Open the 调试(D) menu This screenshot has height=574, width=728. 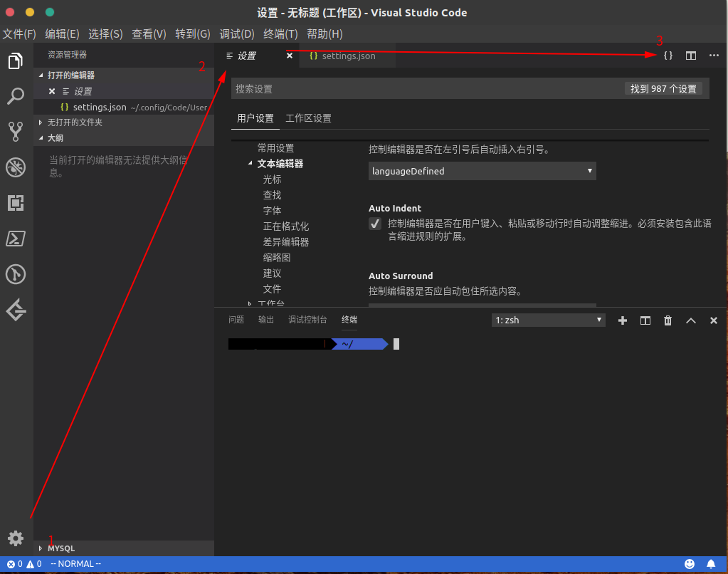[237, 34]
